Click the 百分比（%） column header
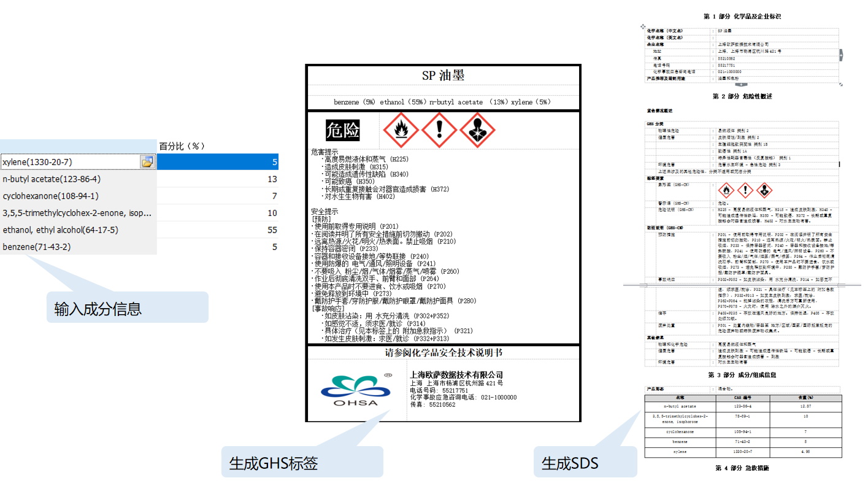The height and width of the screenshot is (486, 868). (x=182, y=146)
